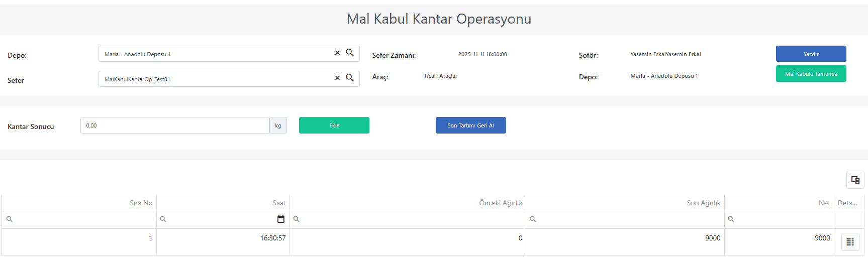Viewport: 868px width, 260px height.
Task: Open the column chooser icon above grid
Action: [x=855, y=180]
